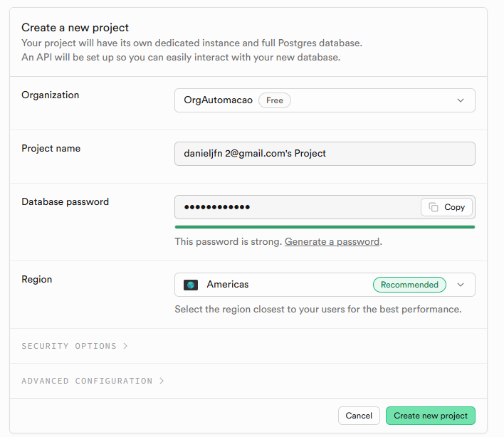
Task: Click the chevron beside Security Options
Action: click(125, 346)
